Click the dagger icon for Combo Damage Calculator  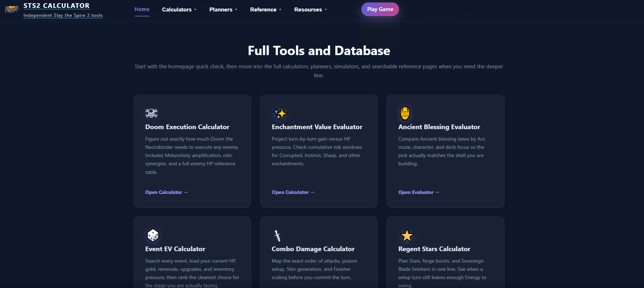[277, 236]
